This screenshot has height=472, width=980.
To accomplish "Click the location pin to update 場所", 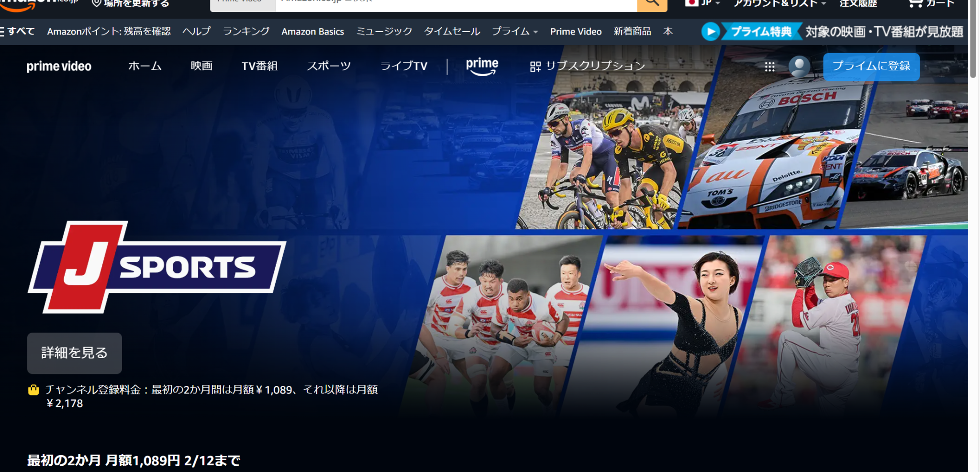I will [x=97, y=3].
